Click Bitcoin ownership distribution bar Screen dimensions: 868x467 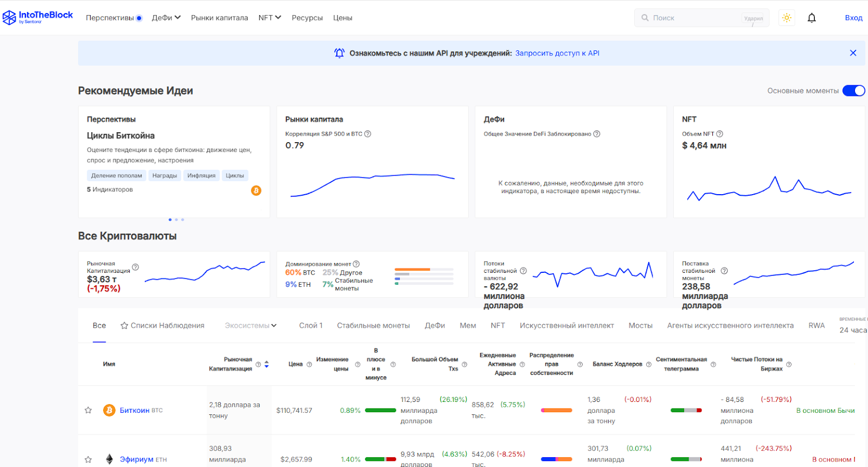[557, 410]
